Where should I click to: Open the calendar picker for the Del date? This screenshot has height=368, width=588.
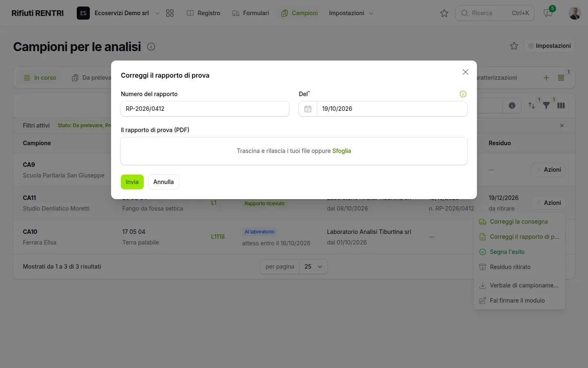click(x=308, y=109)
